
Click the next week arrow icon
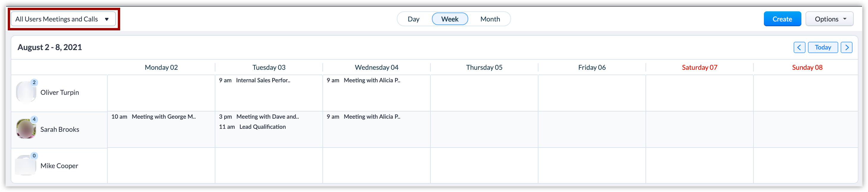(846, 48)
